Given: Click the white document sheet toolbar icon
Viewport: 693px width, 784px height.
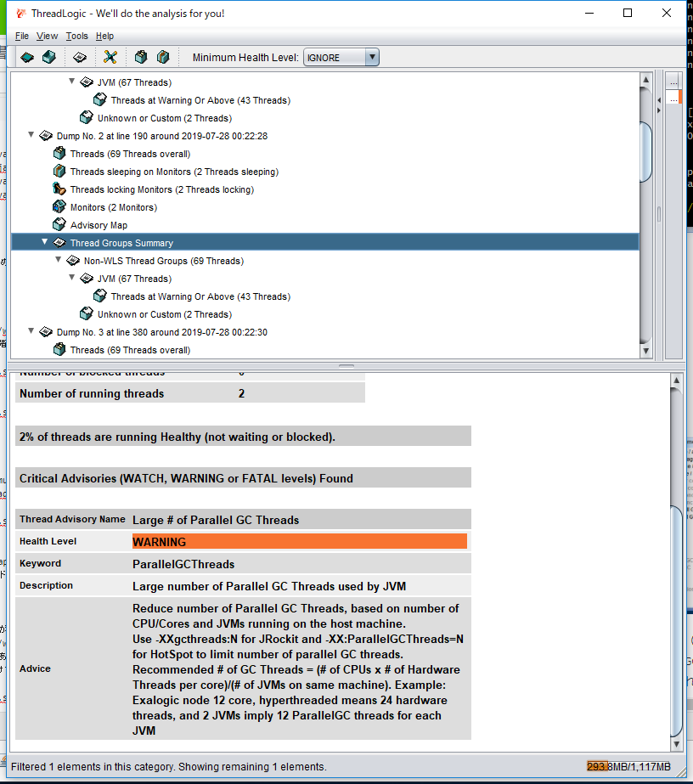Looking at the screenshot, I should pyautogui.click(x=80, y=58).
